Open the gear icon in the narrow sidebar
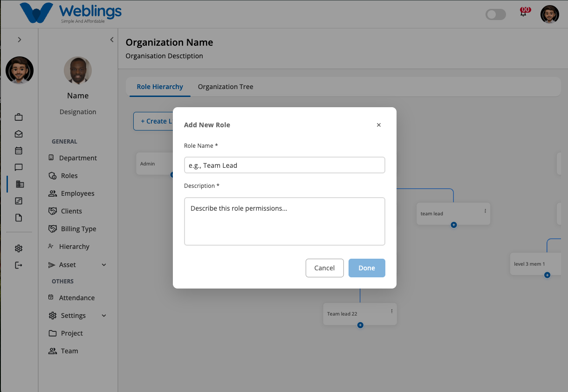 click(x=19, y=248)
